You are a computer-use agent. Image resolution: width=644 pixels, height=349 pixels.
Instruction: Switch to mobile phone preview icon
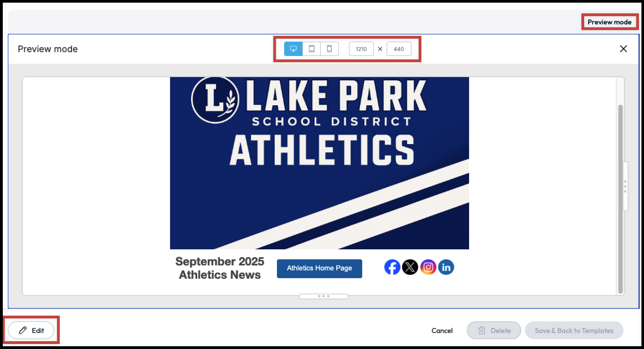[329, 49]
